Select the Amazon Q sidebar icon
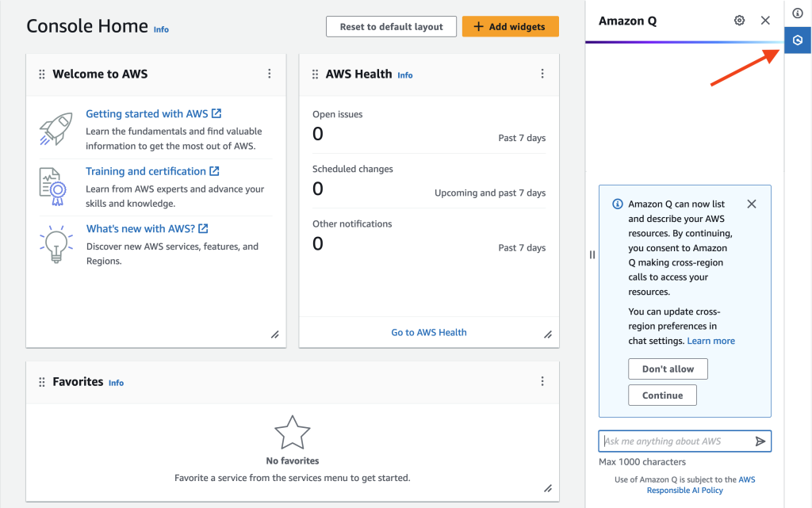Image resolution: width=812 pixels, height=508 pixels. [x=797, y=40]
